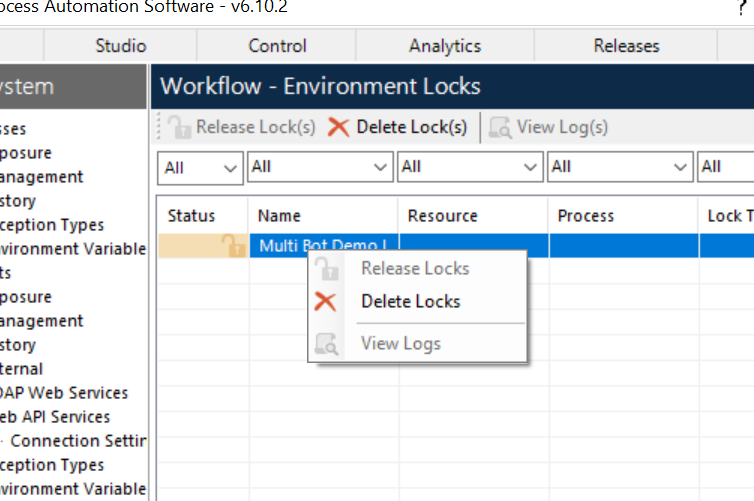The image size is (754, 501).
Task: Click the View Log(s) magnifier toolbar icon
Action: coord(501,127)
